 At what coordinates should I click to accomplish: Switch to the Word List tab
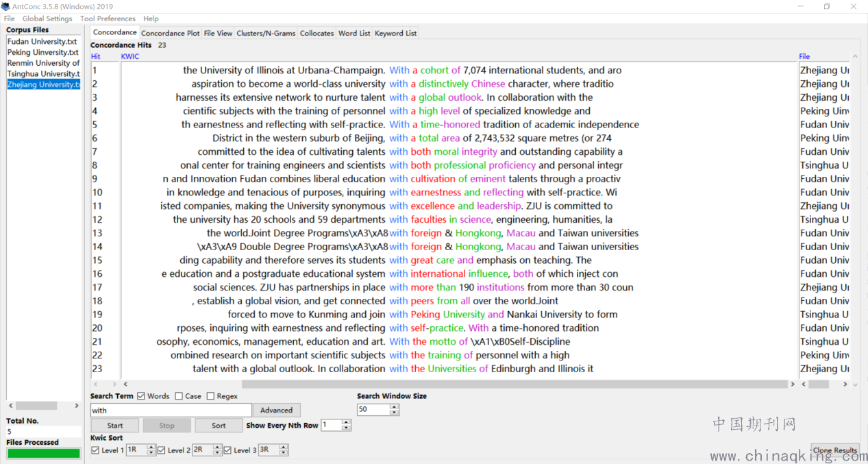354,33
